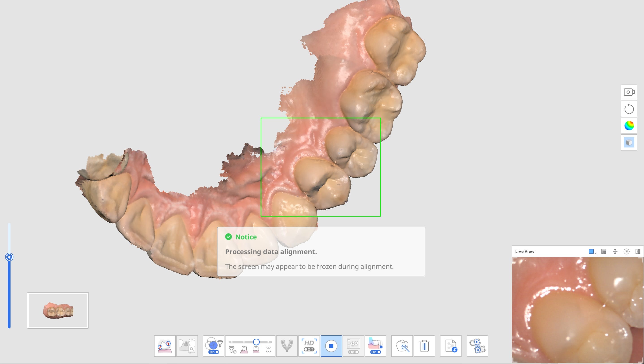The width and height of the screenshot is (644, 364).
Task: Click the stop scanning icon
Action: click(x=331, y=346)
